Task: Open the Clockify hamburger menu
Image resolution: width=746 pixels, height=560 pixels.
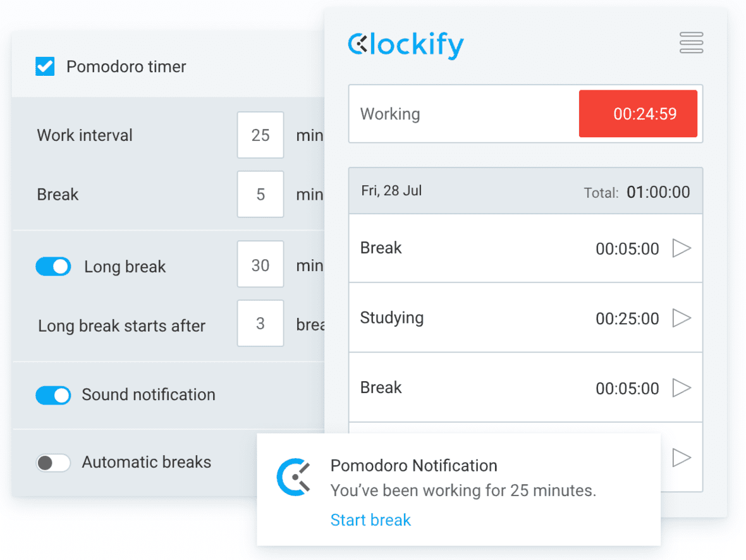Action: tap(691, 43)
